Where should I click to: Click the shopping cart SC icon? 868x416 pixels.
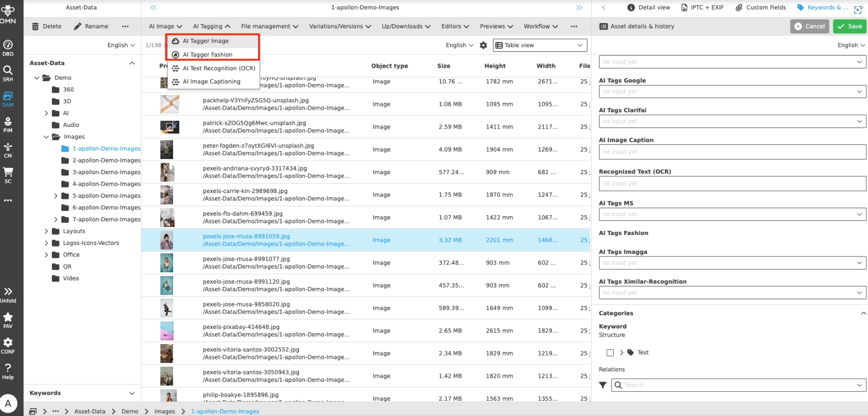tap(8, 175)
